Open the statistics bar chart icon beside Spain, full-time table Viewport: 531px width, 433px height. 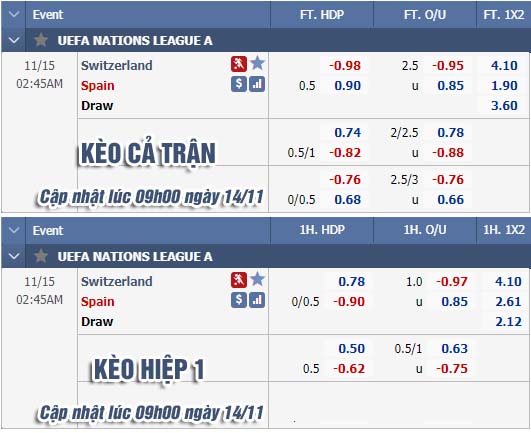pos(257,84)
